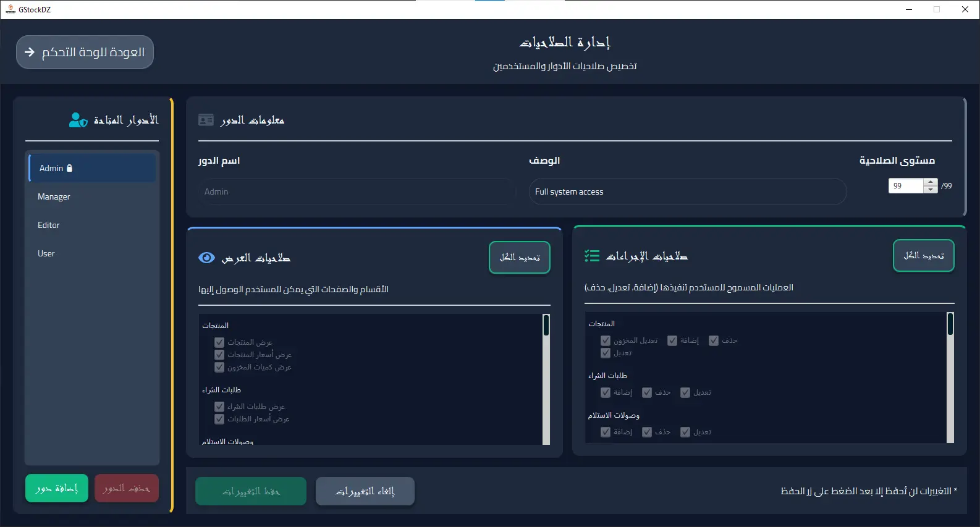Click the إلغاء التغييرات cancel button
Screen dimensions: 980x527
[365, 492]
